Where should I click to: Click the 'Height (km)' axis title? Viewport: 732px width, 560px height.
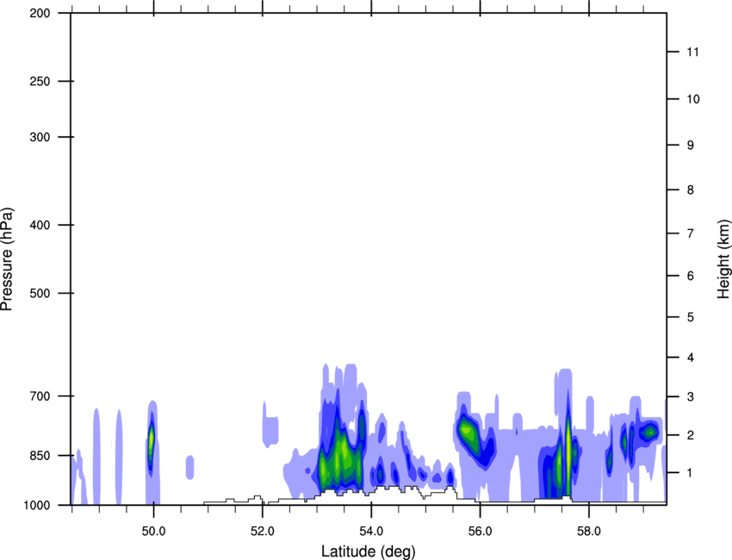723,258
